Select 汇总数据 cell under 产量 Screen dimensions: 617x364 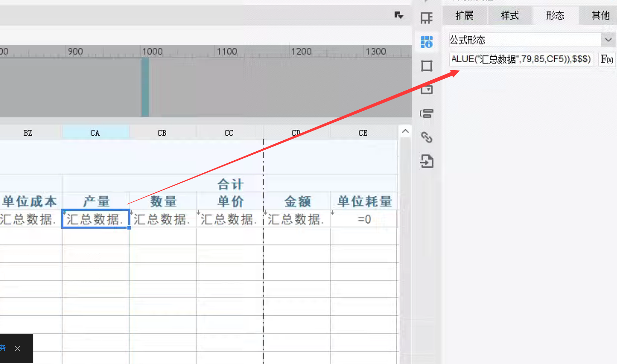click(x=96, y=219)
